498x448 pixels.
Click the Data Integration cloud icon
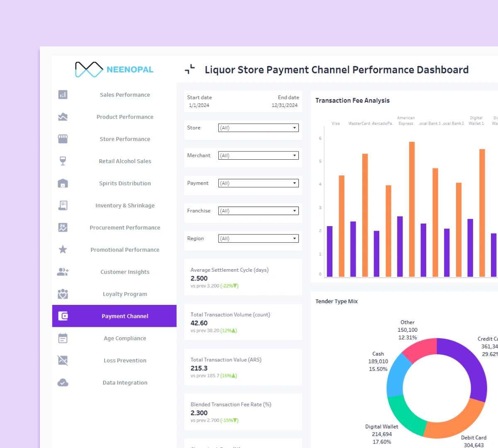coord(63,382)
